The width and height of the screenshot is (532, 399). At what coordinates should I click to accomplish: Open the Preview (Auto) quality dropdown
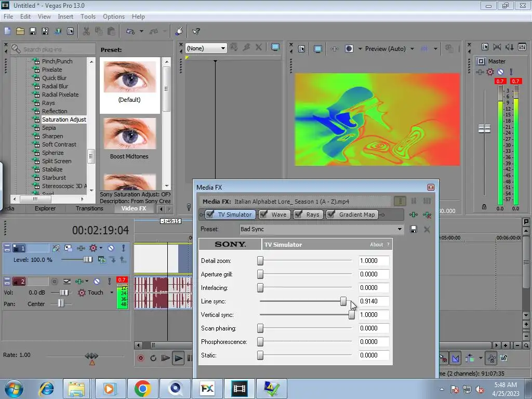[x=412, y=49]
